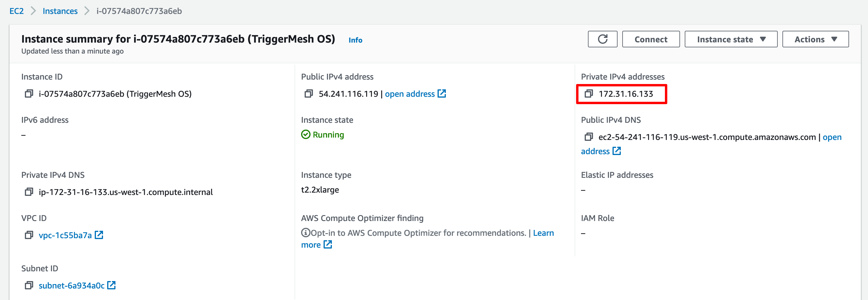
Task: Click external icon after Public DNS open address
Action: point(617,151)
